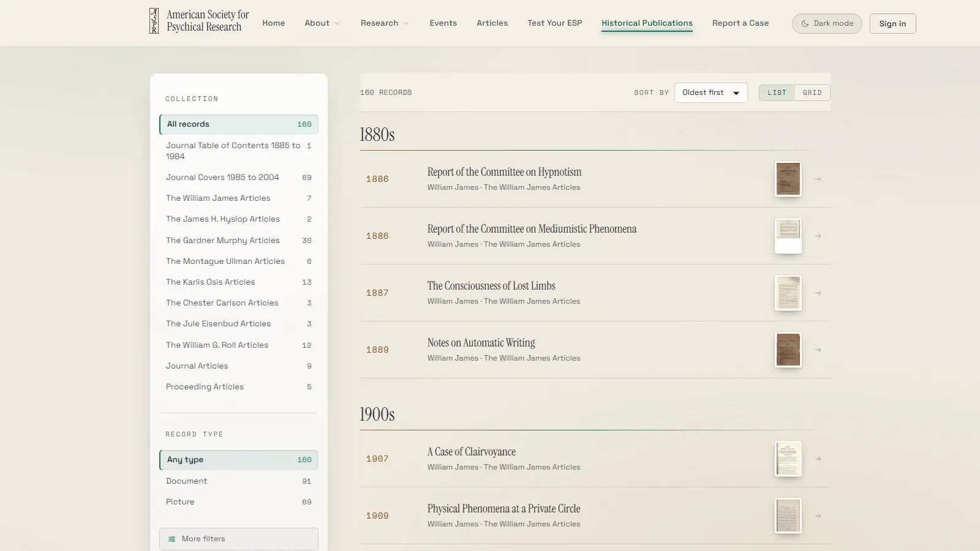Open arrow for Notes on Automatic Writing
The image size is (980, 551).
pos(818,350)
